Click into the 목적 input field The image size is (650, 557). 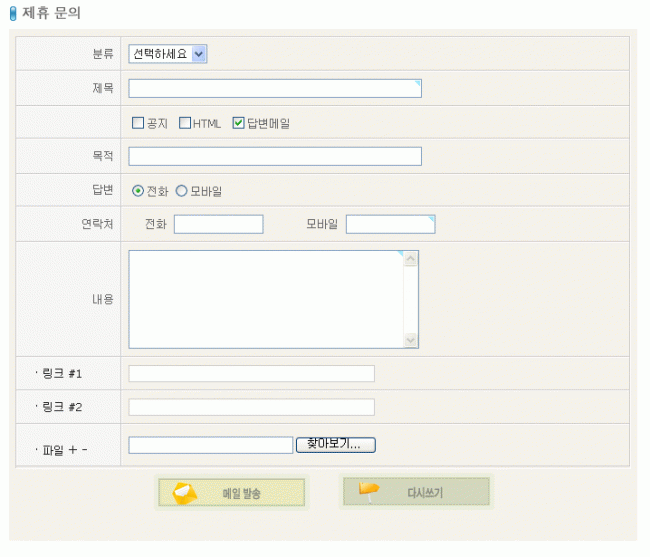(x=275, y=156)
